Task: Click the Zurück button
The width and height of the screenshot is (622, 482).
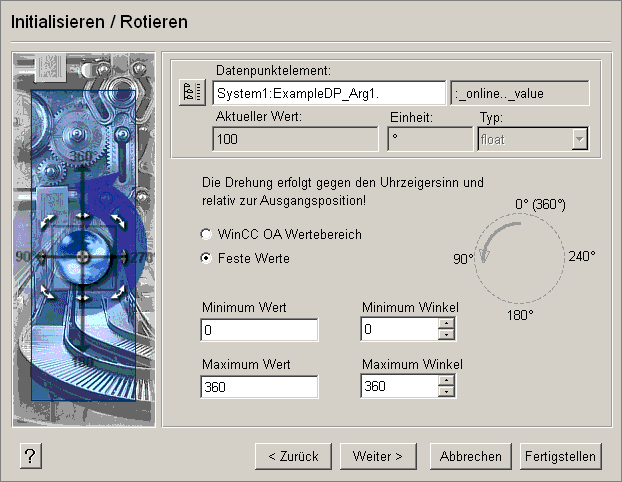Action: tap(292, 456)
